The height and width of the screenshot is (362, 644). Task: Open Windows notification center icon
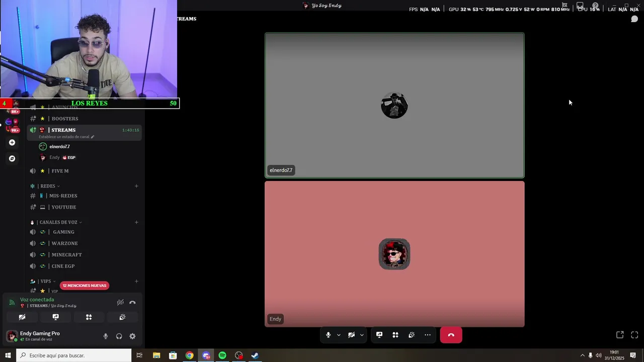click(633, 355)
